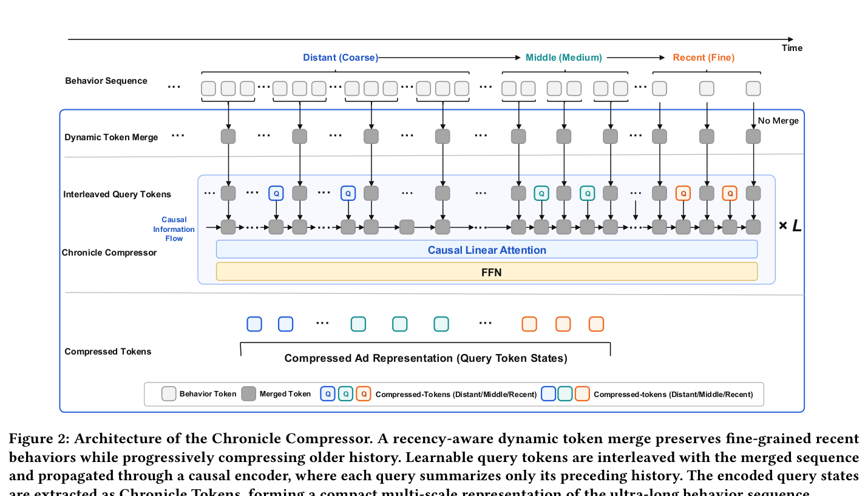Click the yellow 'FFN' bar

[x=487, y=272]
